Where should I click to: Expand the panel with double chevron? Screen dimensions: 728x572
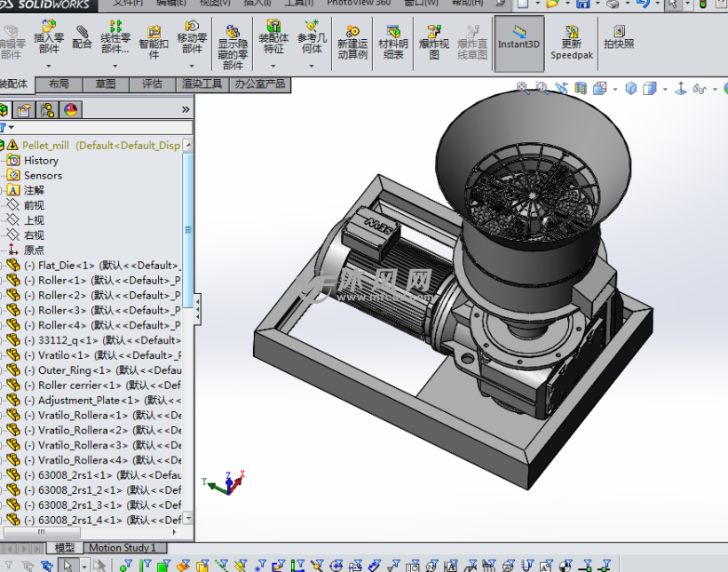tap(186, 109)
